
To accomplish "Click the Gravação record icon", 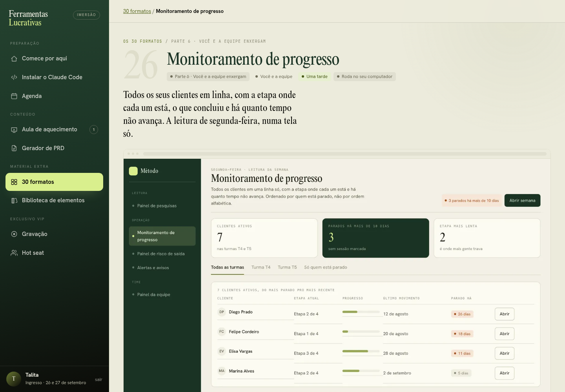I will (x=14, y=234).
